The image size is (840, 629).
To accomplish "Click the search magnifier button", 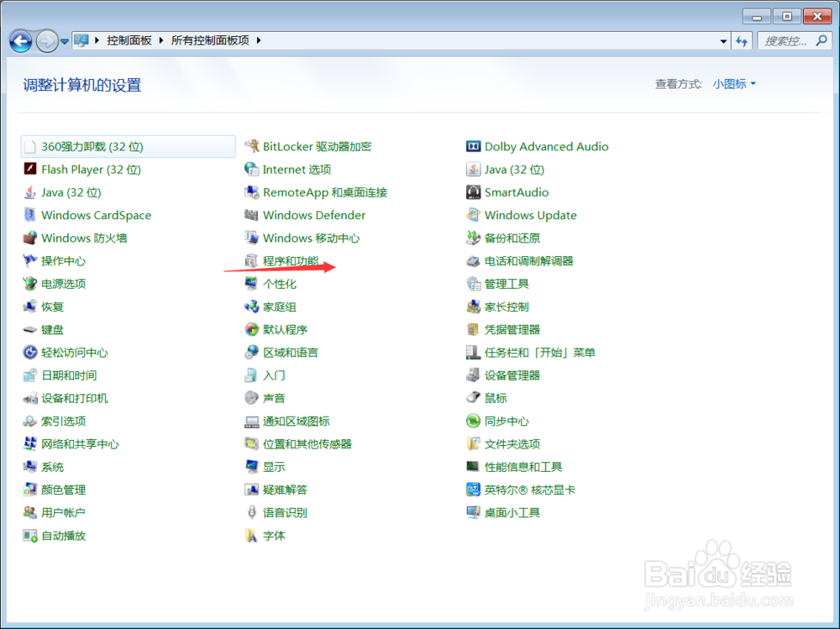I will (822, 40).
